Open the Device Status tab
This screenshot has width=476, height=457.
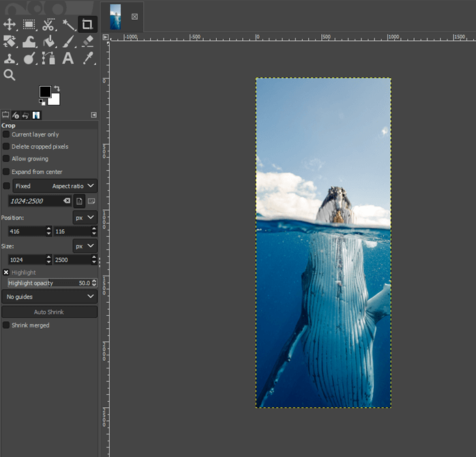pyautogui.click(x=16, y=115)
